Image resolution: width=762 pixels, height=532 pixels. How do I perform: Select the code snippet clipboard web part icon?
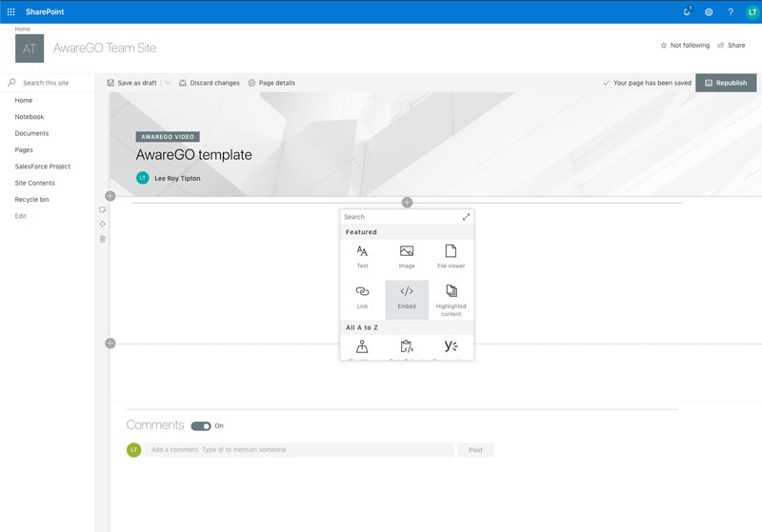pyautogui.click(x=407, y=346)
